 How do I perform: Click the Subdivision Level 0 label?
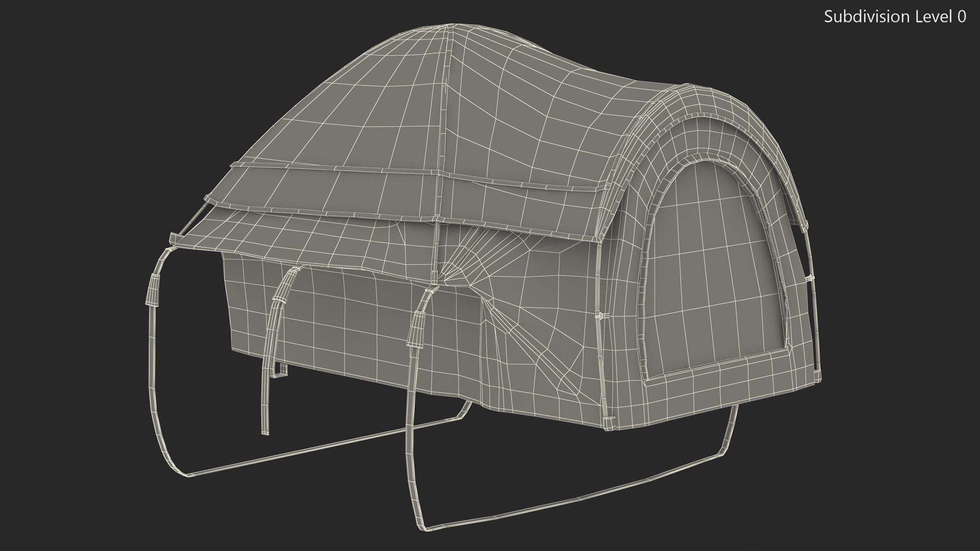(895, 17)
